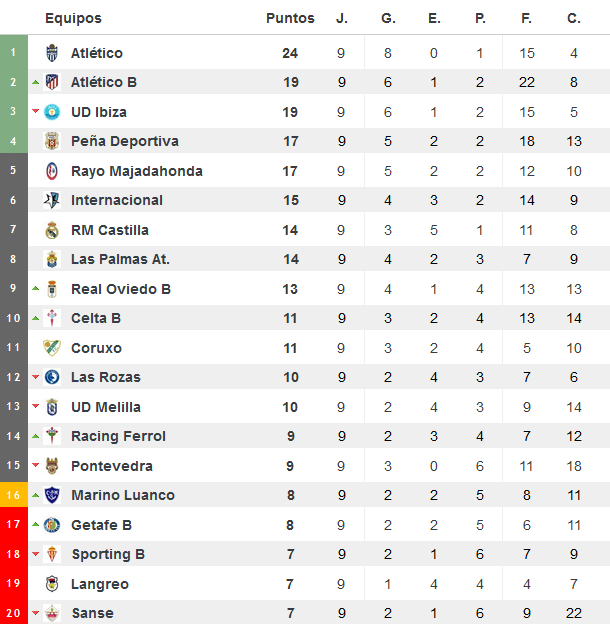Viewport: 610px width, 624px height.
Task: Open the Sporting B team page
Action: click(x=108, y=554)
